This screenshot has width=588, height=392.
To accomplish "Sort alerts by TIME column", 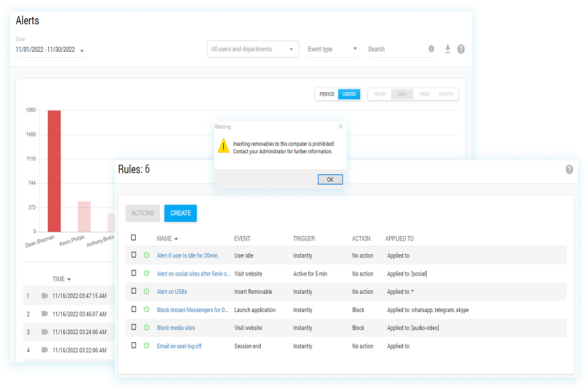I will coord(62,279).
